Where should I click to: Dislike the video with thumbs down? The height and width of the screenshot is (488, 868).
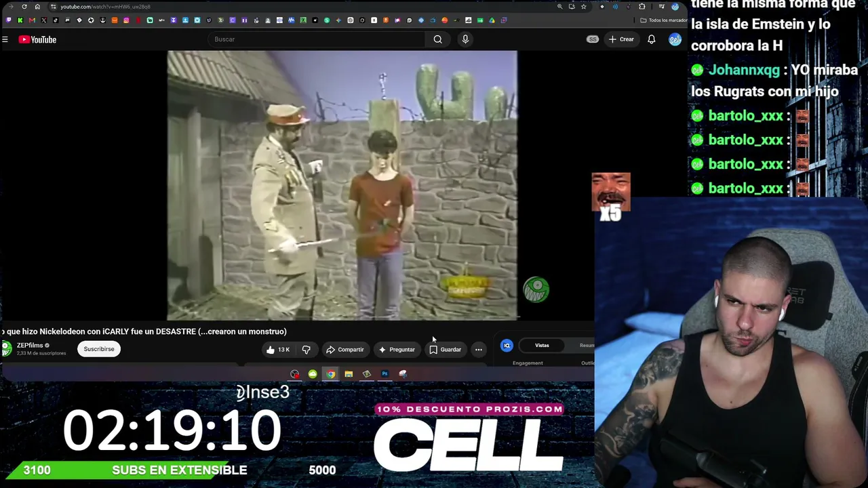point(307,350)
